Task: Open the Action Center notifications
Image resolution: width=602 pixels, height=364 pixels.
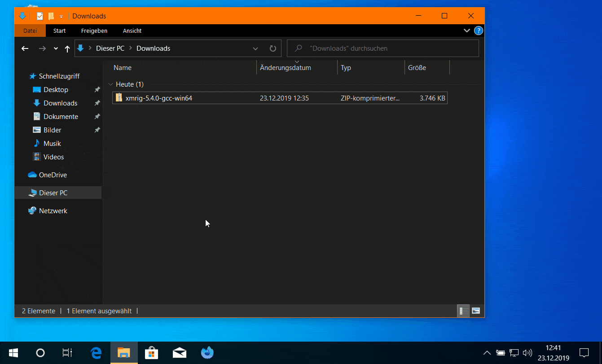Action: tap(584, 353)
